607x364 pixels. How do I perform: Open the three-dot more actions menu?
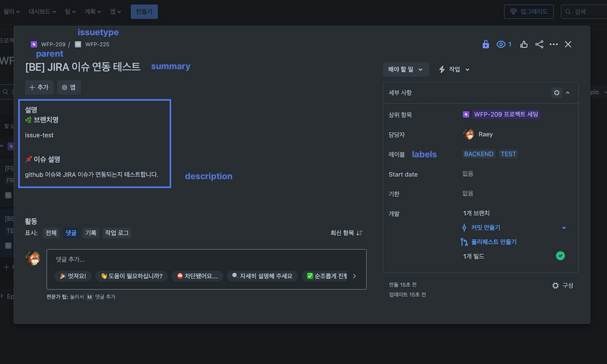(x=554, y=44)
